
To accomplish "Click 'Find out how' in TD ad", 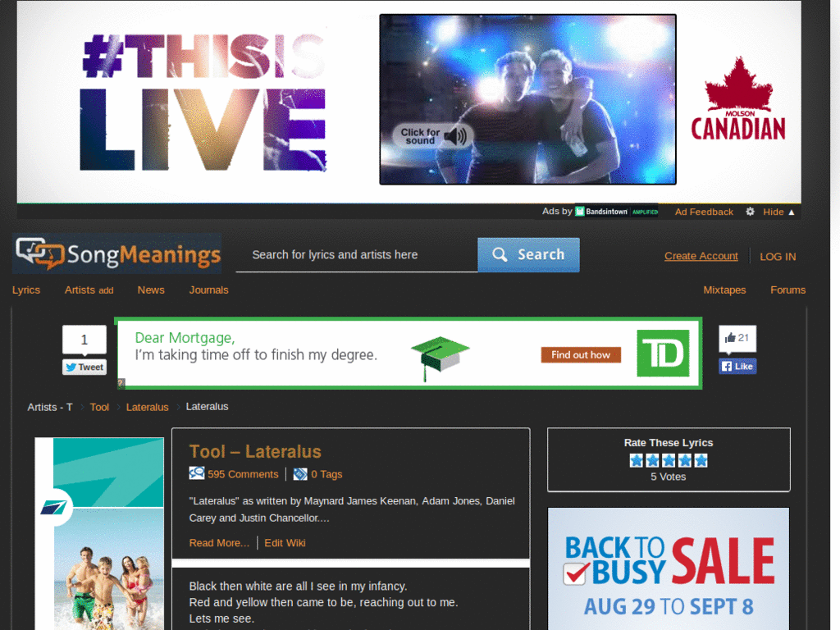I will tap(581, 354).
